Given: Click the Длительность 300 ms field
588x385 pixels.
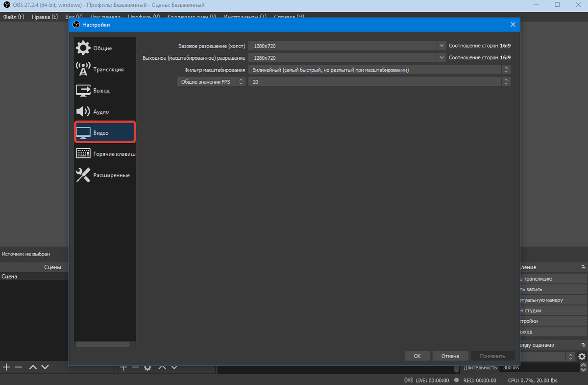Looking at the screenshot, I should coord(540,367).
